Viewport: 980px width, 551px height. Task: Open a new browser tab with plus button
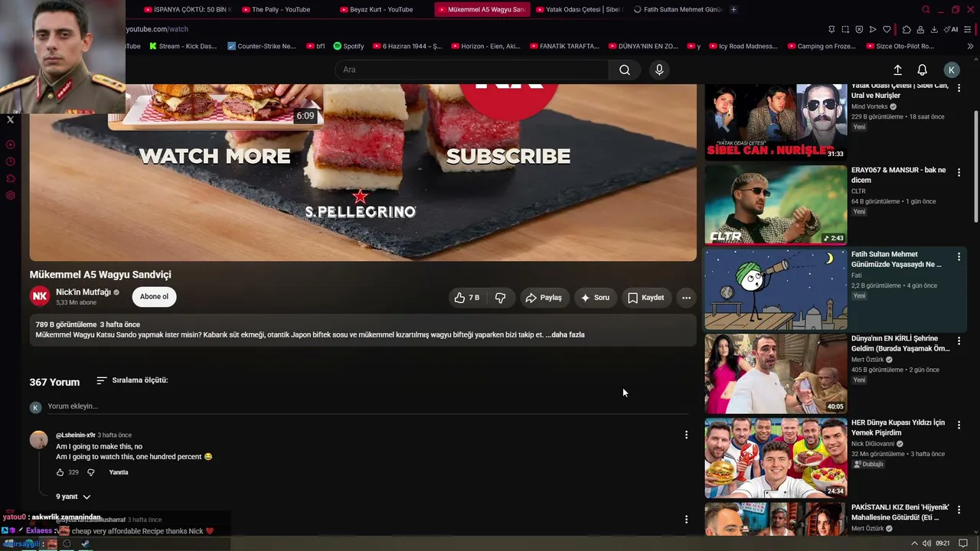(x=733, y=9)
